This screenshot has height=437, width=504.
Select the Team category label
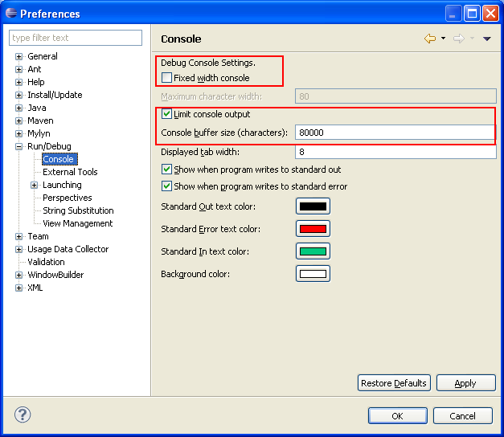point(38,236)
